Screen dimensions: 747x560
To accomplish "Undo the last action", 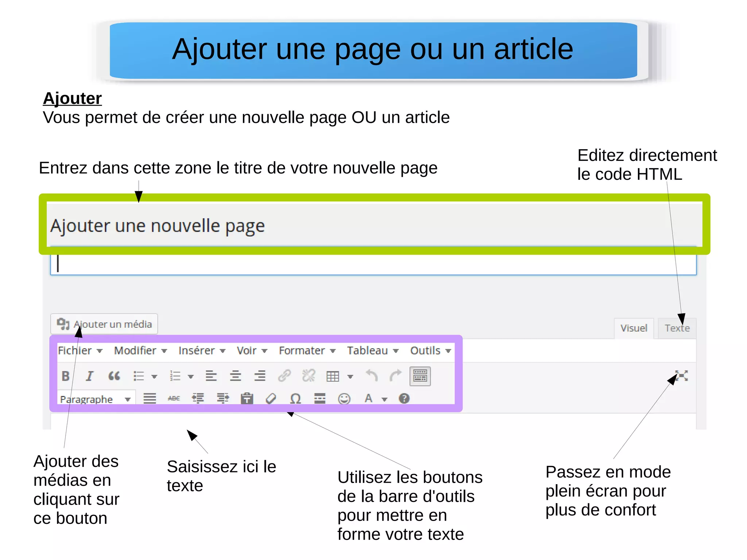I will [x=372, y=375].
